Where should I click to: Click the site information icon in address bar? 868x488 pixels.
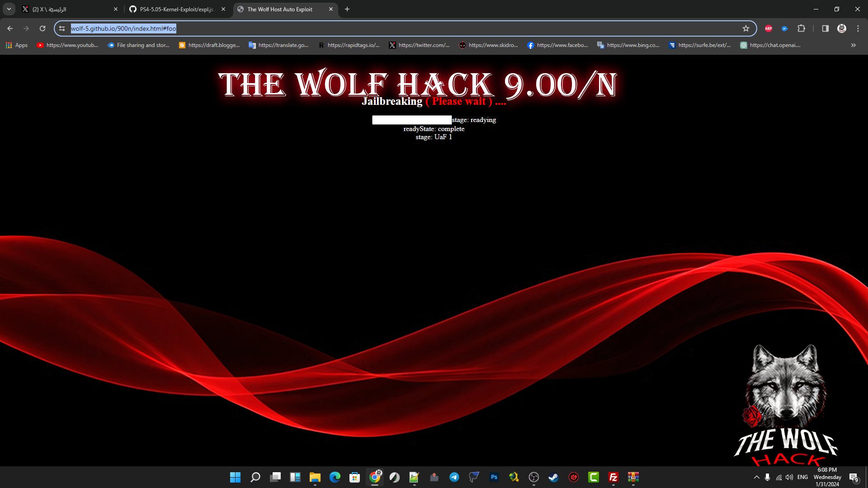click(62, 28)
